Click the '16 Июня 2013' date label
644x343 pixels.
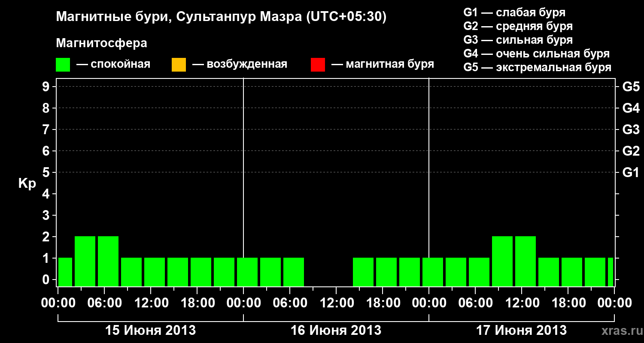[x=336, y=331]
